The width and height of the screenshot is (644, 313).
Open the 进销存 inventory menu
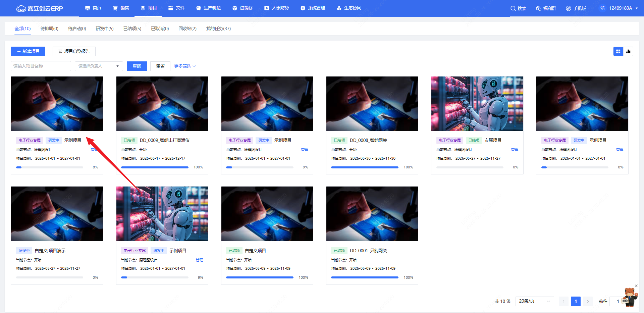pos(243,8)
